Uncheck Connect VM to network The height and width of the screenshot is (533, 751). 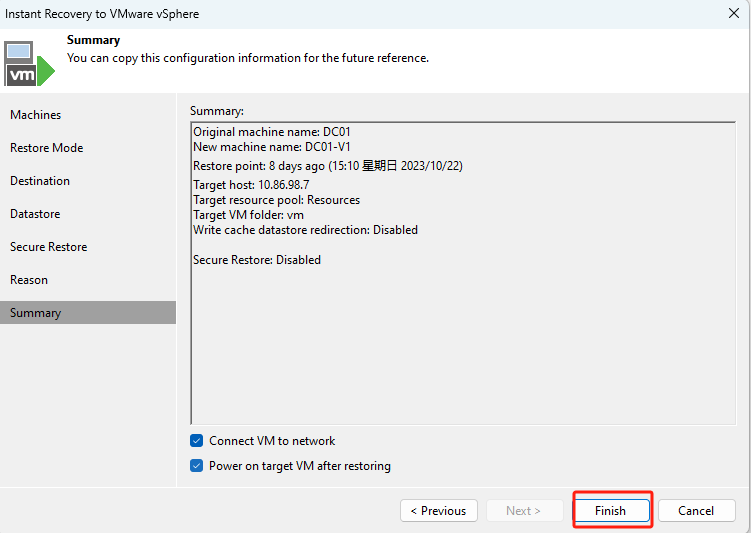pos(196,441)
